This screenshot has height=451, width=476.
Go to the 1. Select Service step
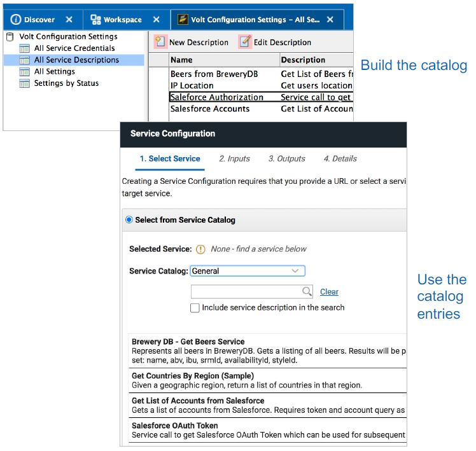[170, 159]
